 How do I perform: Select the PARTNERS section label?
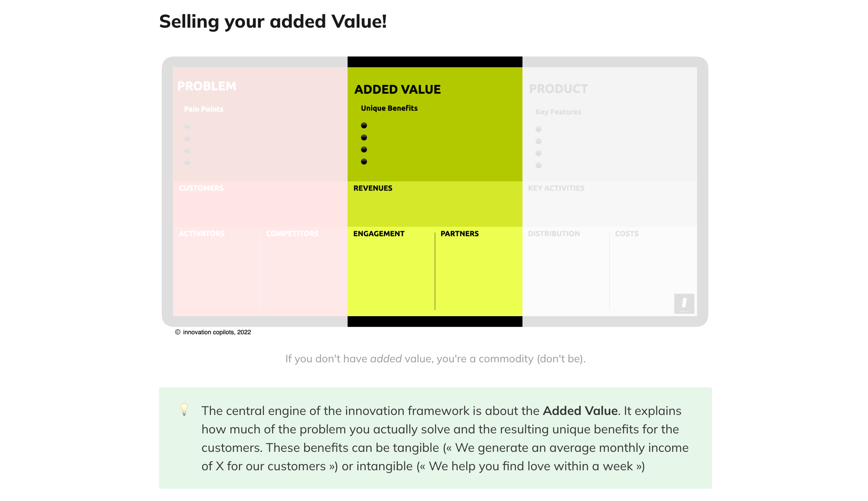tap(459, 234)
